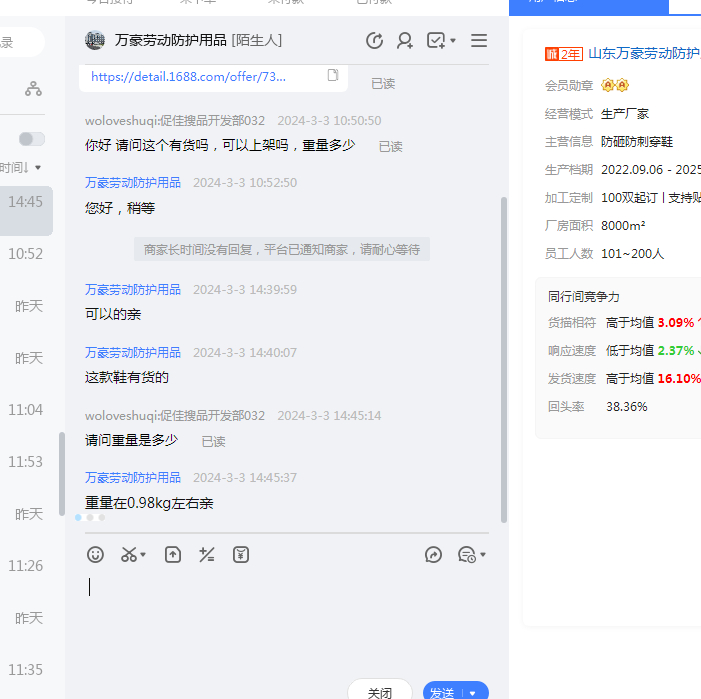
Task: Add contact with the person-plus icon
Action: [405, 41]
